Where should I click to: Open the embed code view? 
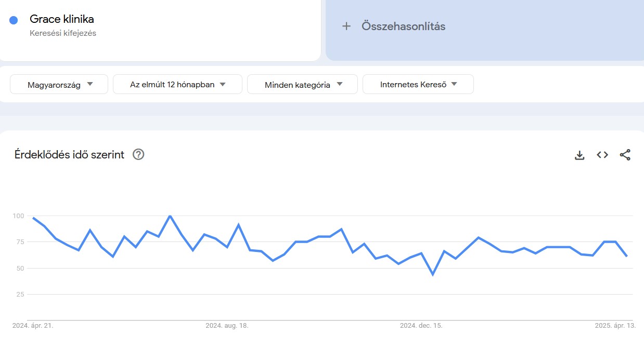point(602,154)
